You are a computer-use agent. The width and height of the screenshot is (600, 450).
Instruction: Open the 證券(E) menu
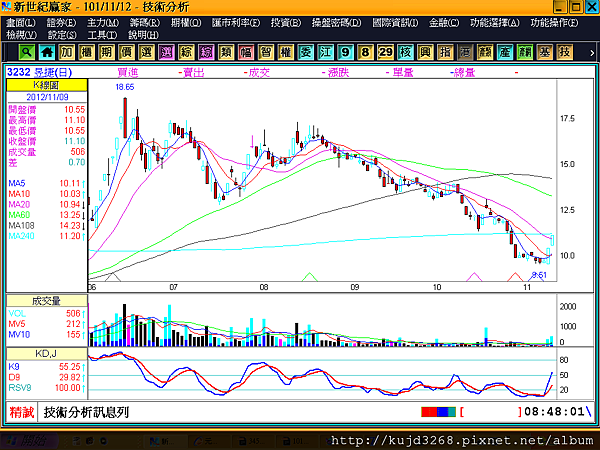click(61, 23)
